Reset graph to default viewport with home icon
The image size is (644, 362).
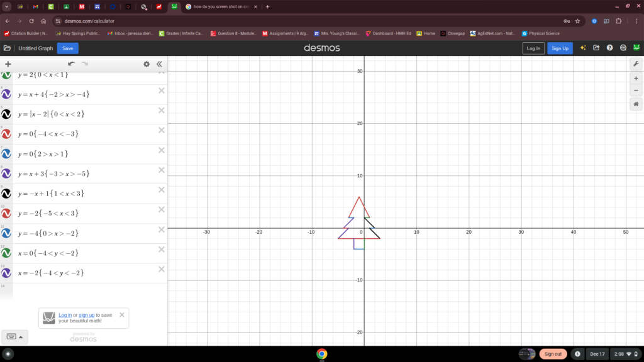coord(636,104)
